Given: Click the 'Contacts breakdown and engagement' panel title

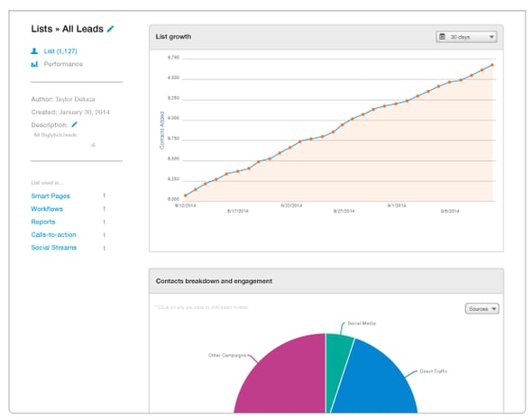Looking at the screenshot, I should (214, 281).
